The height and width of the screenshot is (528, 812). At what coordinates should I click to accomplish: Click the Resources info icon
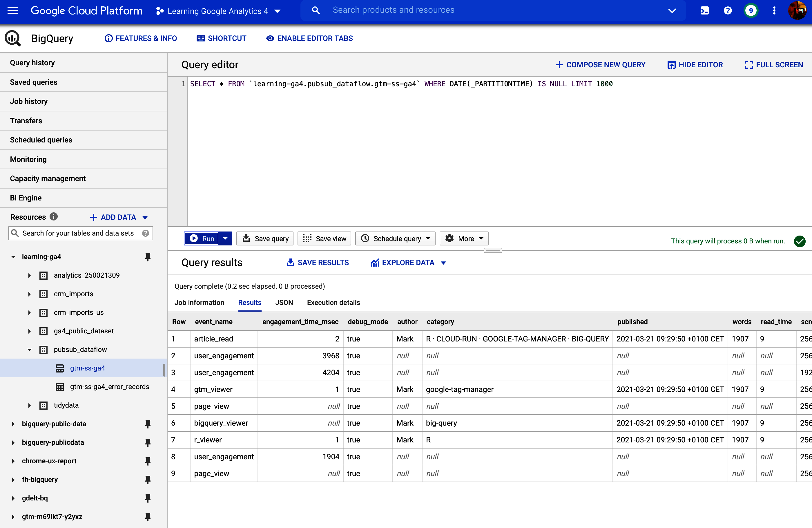[54, 217]
